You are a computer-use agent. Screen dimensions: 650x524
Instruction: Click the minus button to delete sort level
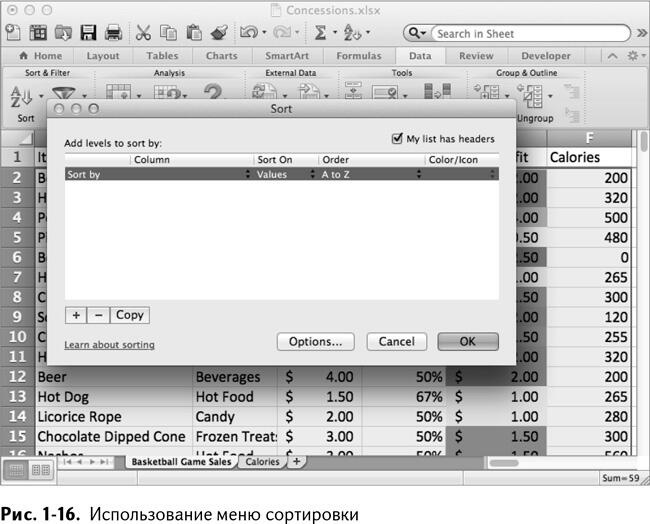click(98, 315)
